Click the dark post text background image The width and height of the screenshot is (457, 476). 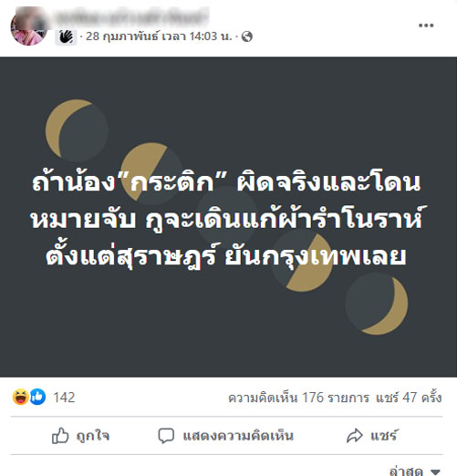tap(228, 217)
